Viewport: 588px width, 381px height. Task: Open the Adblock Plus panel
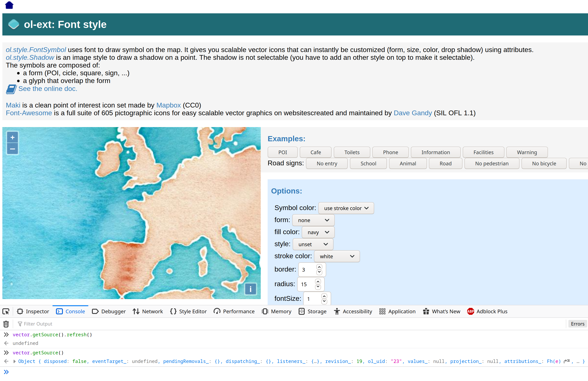pyautogui.click(x=487, y=311)
